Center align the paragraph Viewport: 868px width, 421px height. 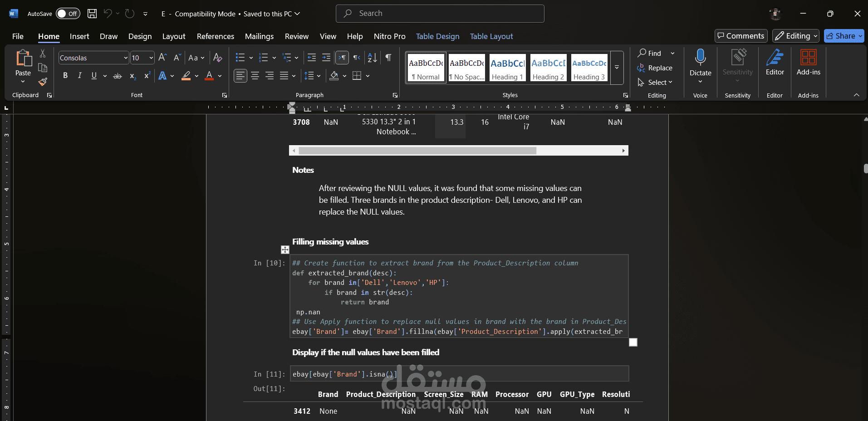point(255,76)
